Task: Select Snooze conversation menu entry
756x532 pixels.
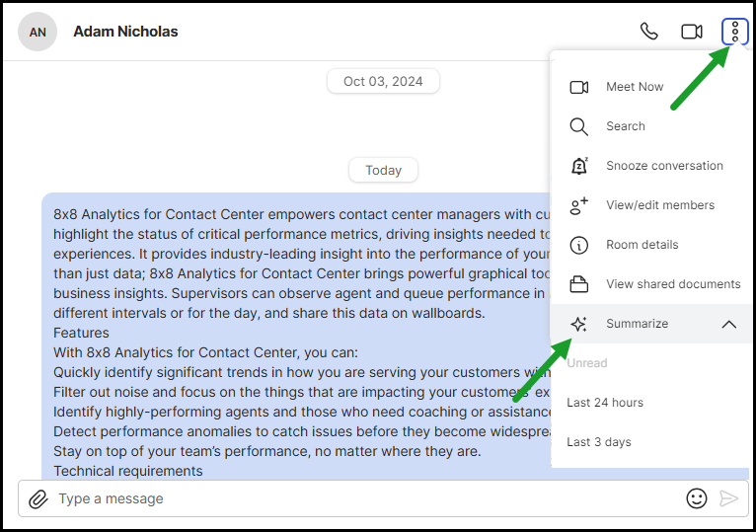Action: point(651,166)
